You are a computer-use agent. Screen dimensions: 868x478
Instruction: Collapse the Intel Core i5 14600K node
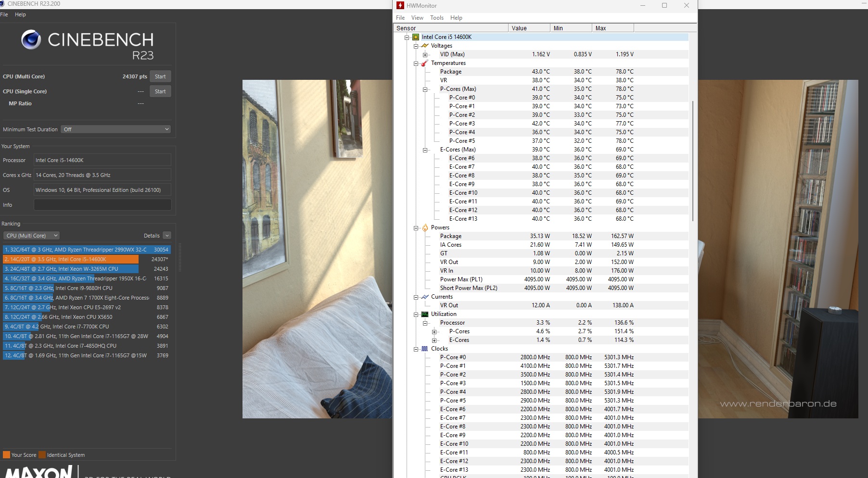click(x=407, y=37)
